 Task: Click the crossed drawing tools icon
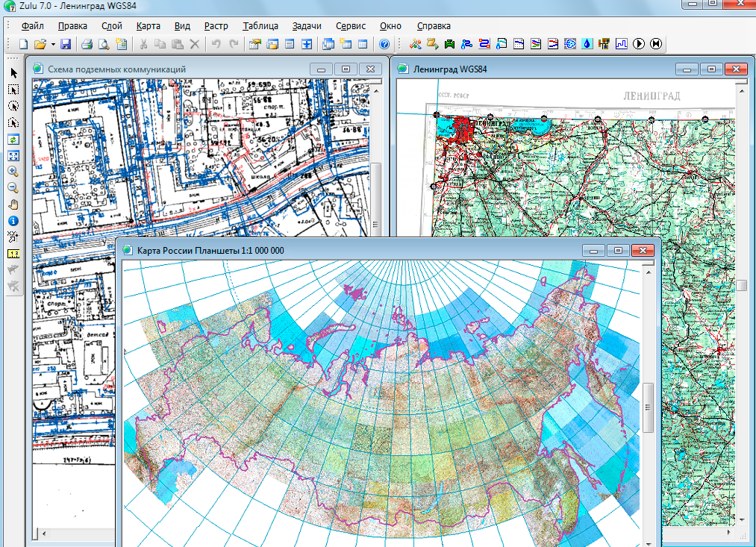pos(415,44)
